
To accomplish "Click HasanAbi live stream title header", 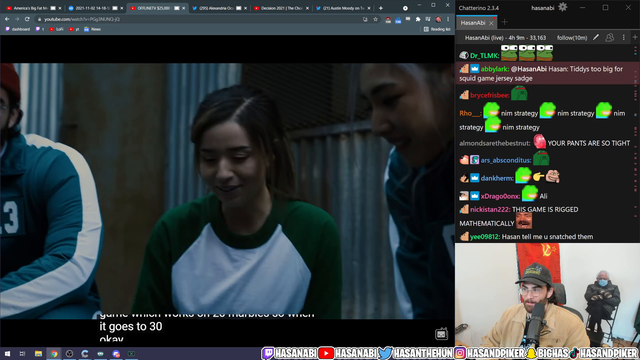I will click(x=505, y=38).
